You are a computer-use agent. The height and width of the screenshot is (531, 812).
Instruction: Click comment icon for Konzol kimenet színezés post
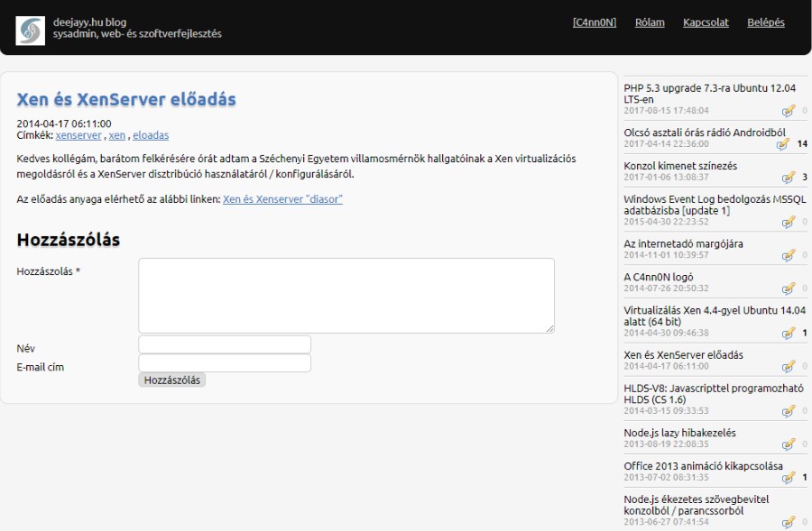[x=789, y=178]
